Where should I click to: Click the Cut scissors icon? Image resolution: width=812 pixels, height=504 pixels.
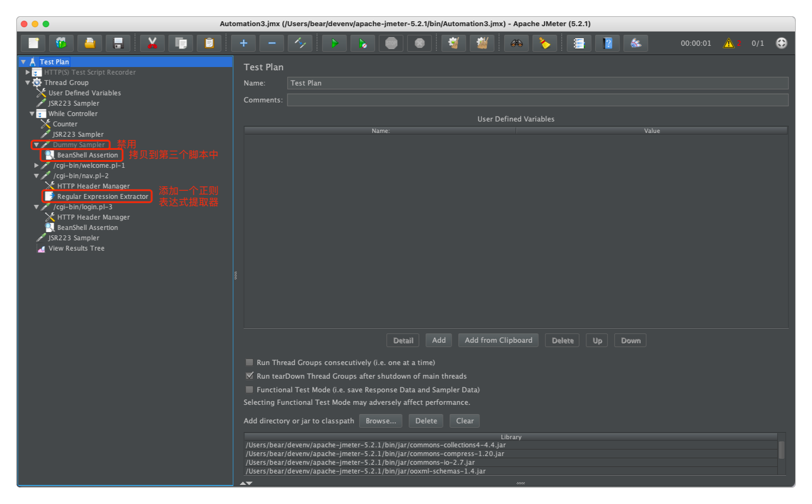tap(152, 43)
